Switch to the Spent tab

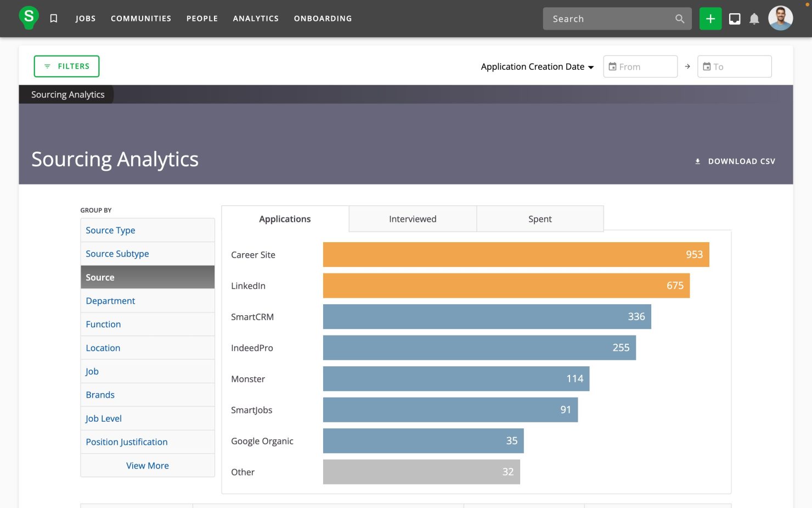[x=540, y=219]
